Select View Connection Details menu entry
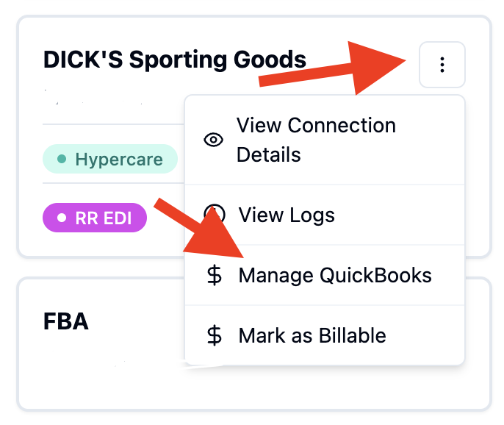 click(325, 140)
